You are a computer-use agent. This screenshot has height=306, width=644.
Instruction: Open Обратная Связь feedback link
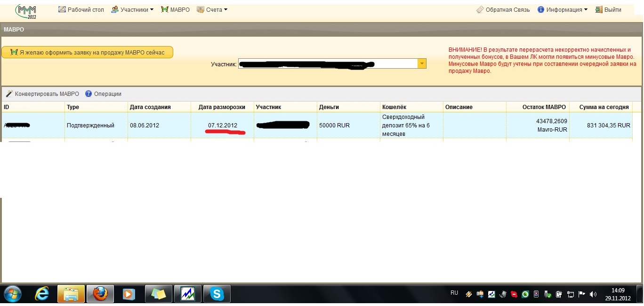pyautogui.click(x=503, y=9)
